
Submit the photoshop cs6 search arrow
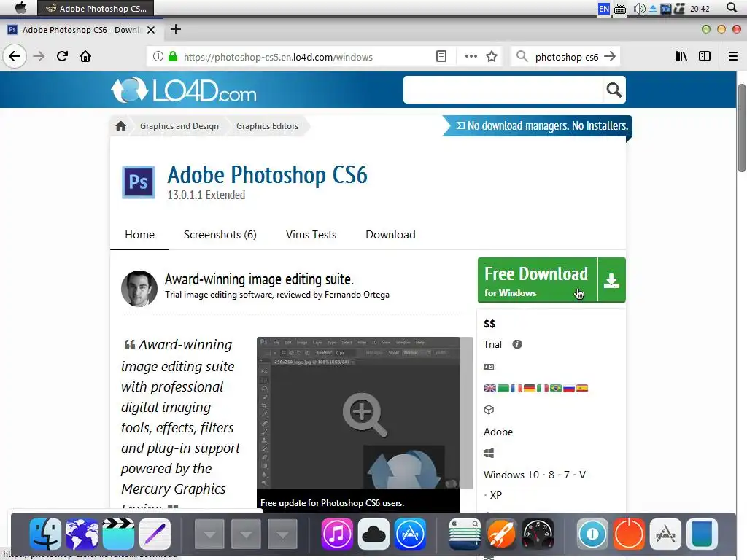(x=609, y=57)
